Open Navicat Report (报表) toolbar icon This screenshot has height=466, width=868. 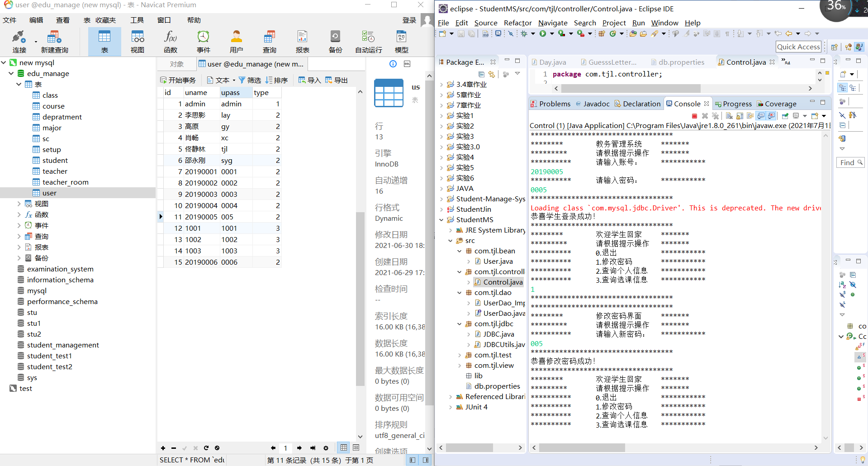tap(303, 41)
